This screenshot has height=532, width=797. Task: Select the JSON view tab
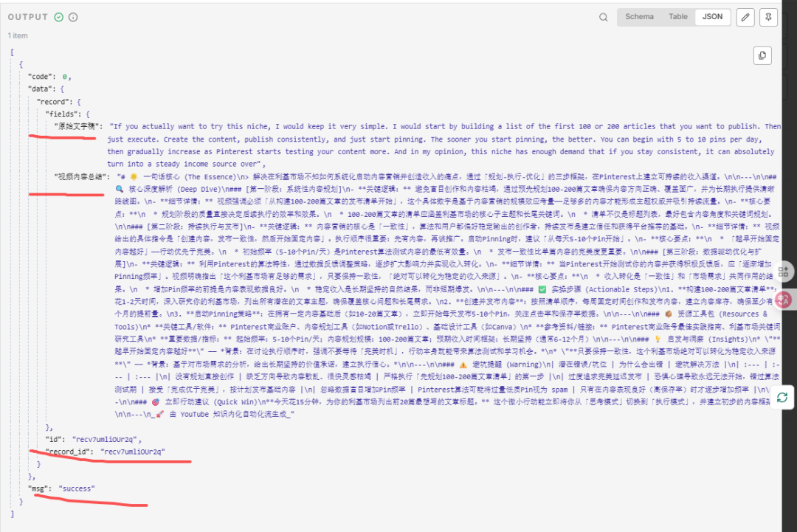click(x=712, y=17)
